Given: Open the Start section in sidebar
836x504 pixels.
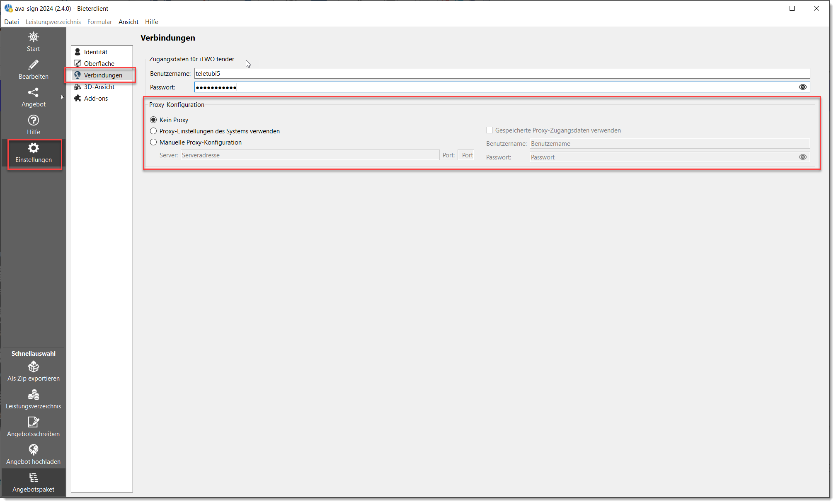Looking at the screenshot, I should pyautogui.click(x=33, y=42).
